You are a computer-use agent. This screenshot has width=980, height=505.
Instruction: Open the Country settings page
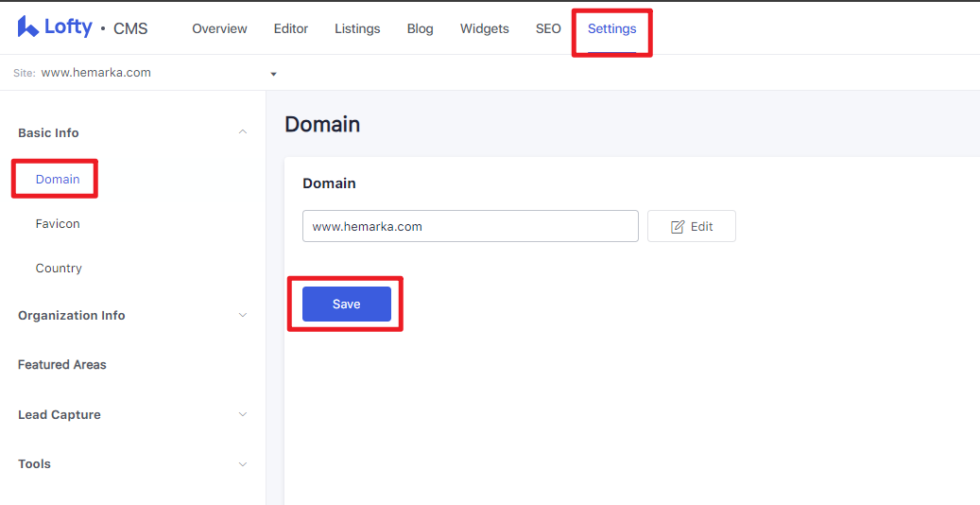[59, 269]
